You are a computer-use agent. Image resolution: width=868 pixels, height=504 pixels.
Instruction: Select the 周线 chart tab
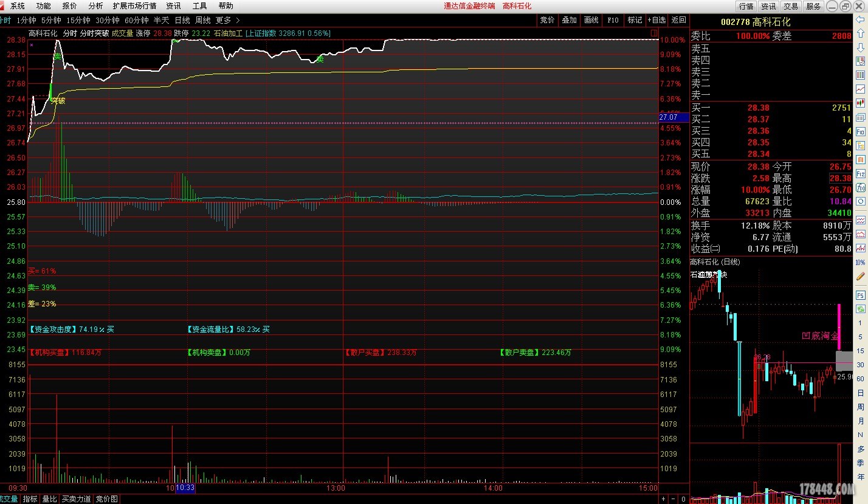point(202,20)
